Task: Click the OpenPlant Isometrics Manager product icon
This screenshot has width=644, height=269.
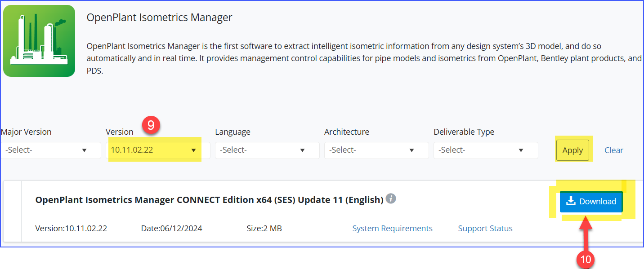Action: click(39, 41)
